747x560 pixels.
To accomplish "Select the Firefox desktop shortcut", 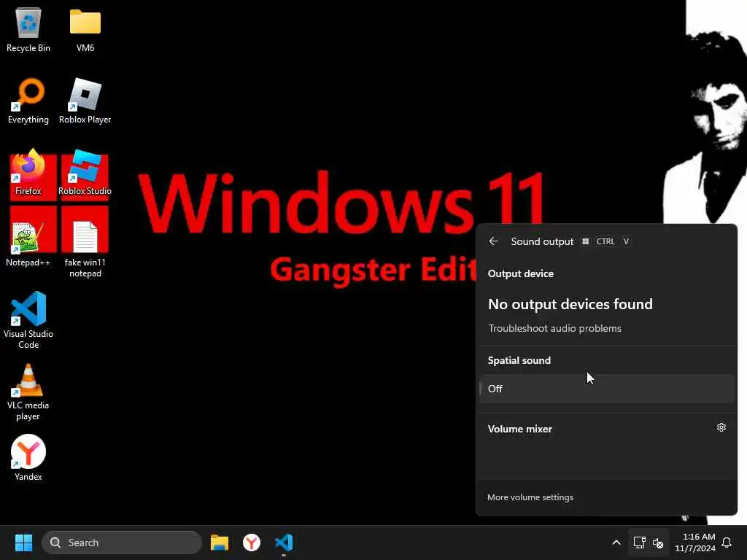I will click(28, 172).
